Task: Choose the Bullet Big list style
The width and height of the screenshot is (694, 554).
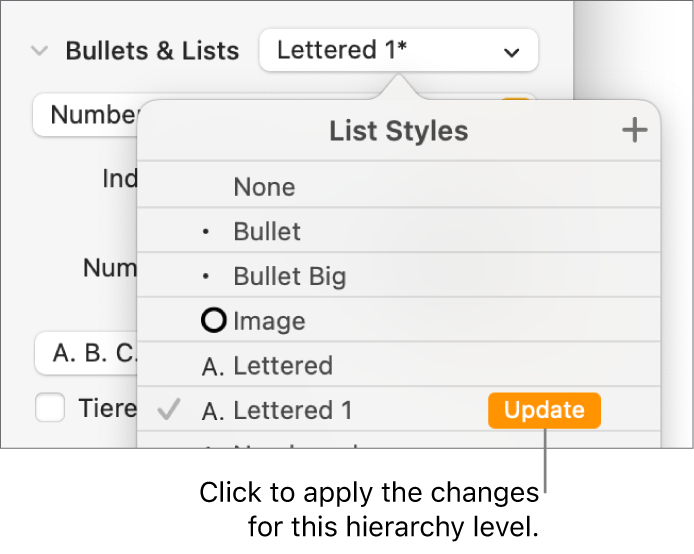Action: click(290, 277)
